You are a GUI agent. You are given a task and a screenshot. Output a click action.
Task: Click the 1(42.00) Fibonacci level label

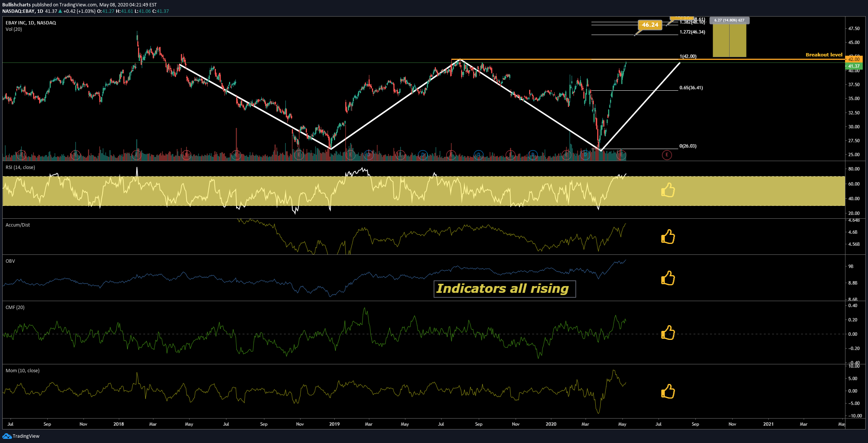click(688, 56)
